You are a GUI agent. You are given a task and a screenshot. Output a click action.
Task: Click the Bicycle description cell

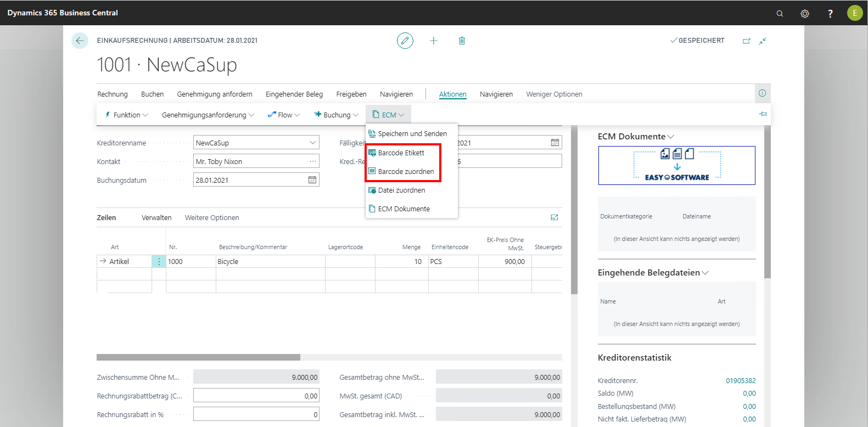[x=270, y=262]
